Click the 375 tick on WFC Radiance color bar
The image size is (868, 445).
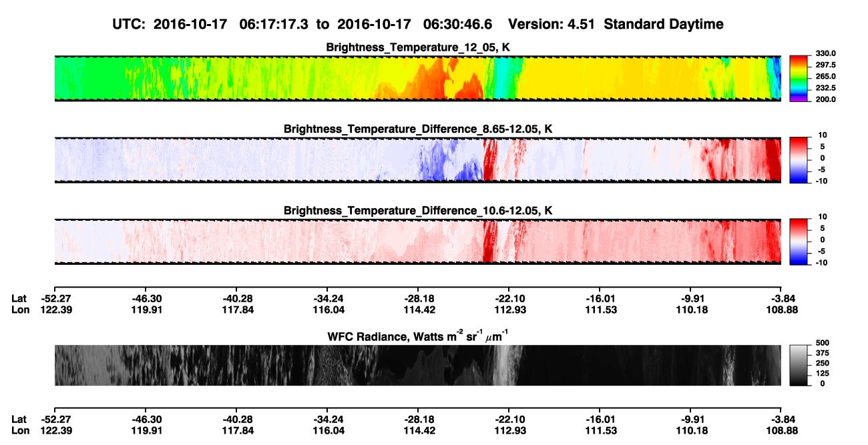coord(823,353)
